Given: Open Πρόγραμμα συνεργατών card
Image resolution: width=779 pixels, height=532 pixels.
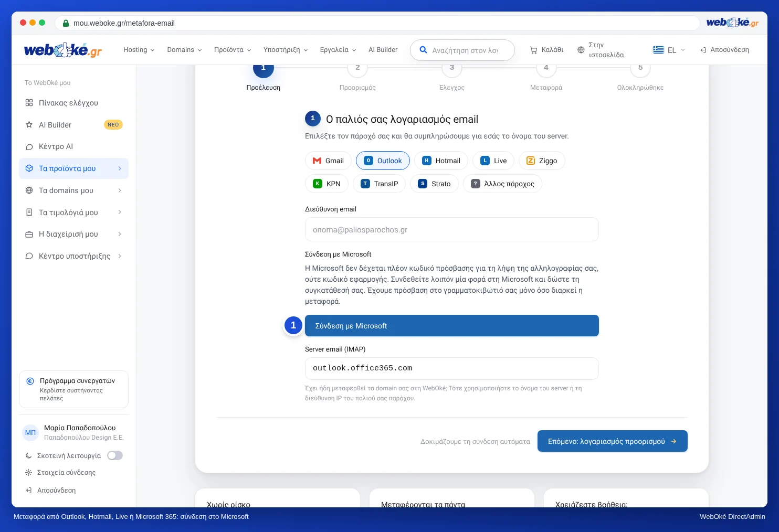Looking at the screenshot, I should [73, 389].
